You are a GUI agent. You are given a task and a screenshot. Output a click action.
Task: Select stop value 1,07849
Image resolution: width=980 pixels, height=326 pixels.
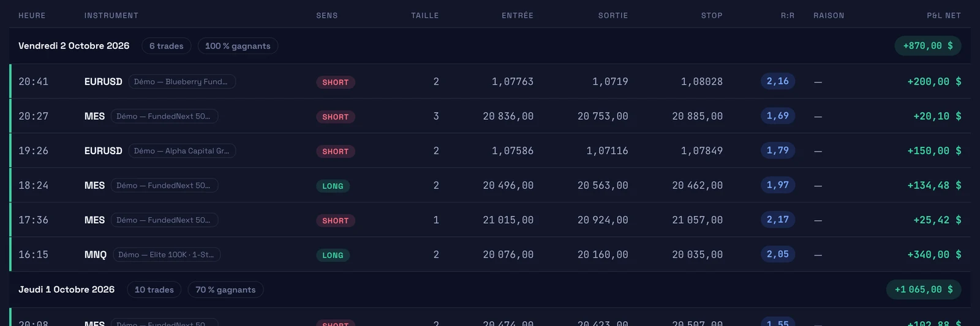[702, 150]
